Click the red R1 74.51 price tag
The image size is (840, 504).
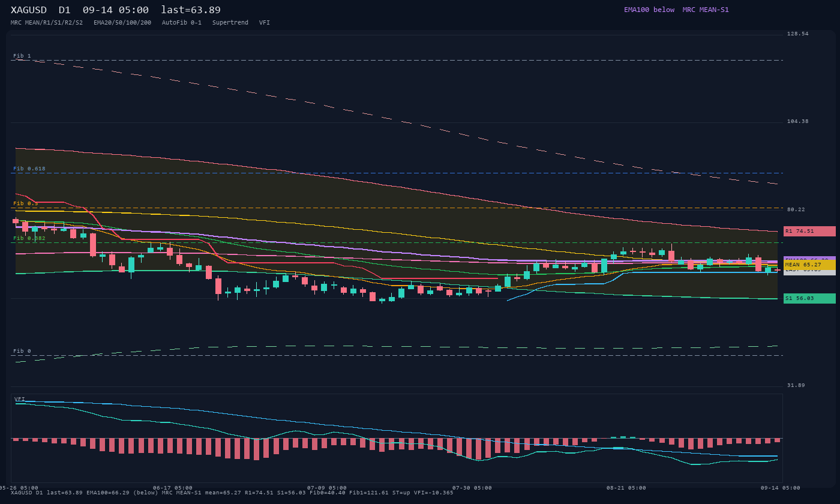(809, 231)
